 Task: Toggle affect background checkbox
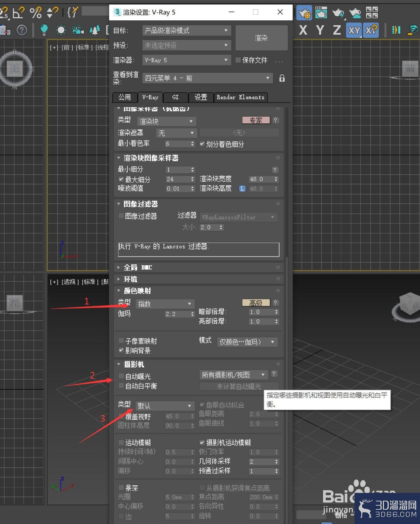coord(121,350)
